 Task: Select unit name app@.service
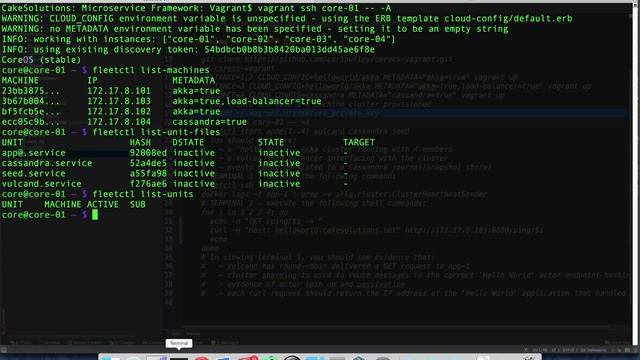click(33, 153)
